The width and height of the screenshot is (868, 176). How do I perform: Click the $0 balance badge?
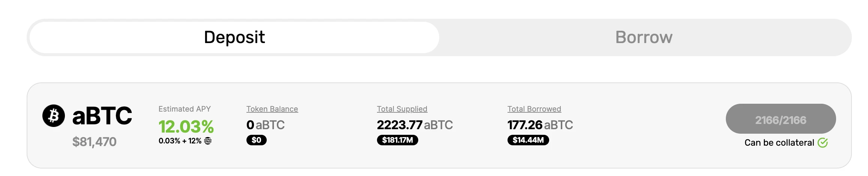[256, 140]
